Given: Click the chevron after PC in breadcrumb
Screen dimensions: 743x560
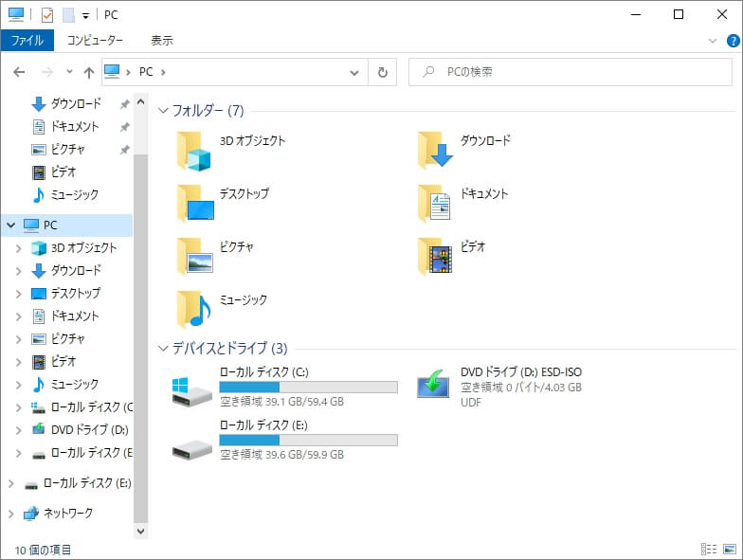Looking at the screenshot, I should pos(163,72).
